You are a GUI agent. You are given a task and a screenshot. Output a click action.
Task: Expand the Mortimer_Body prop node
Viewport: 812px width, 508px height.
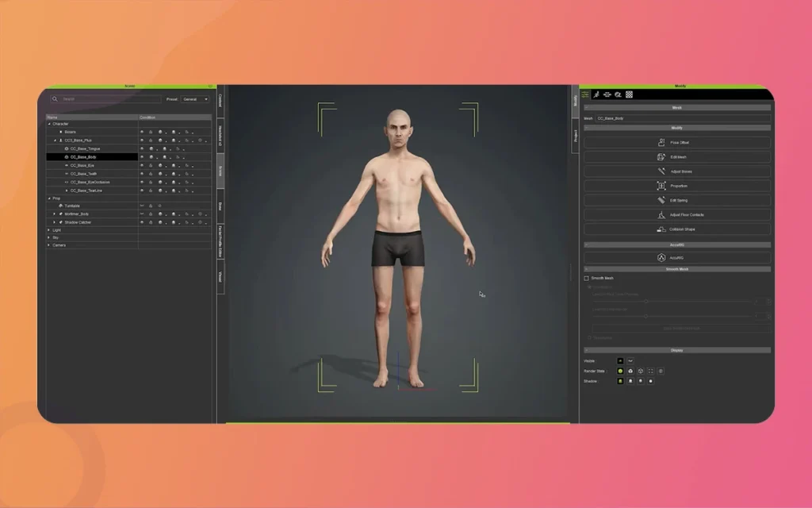pos(54,214)
